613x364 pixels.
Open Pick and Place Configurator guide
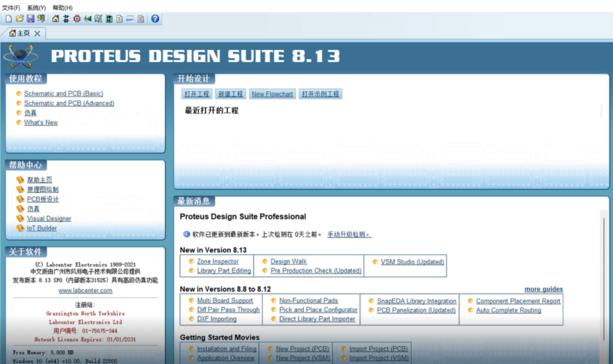(318, 310)
